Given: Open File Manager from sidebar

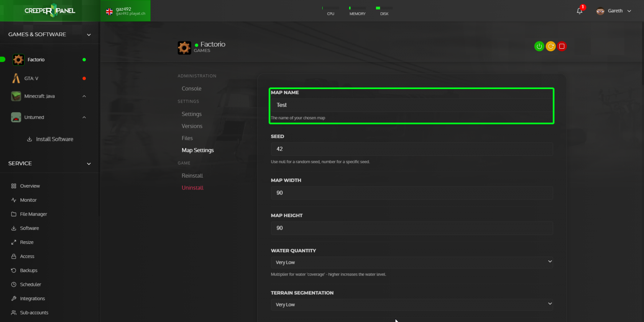Looking at the screenshot, I should pyautogui.click(x=33, y=214).
